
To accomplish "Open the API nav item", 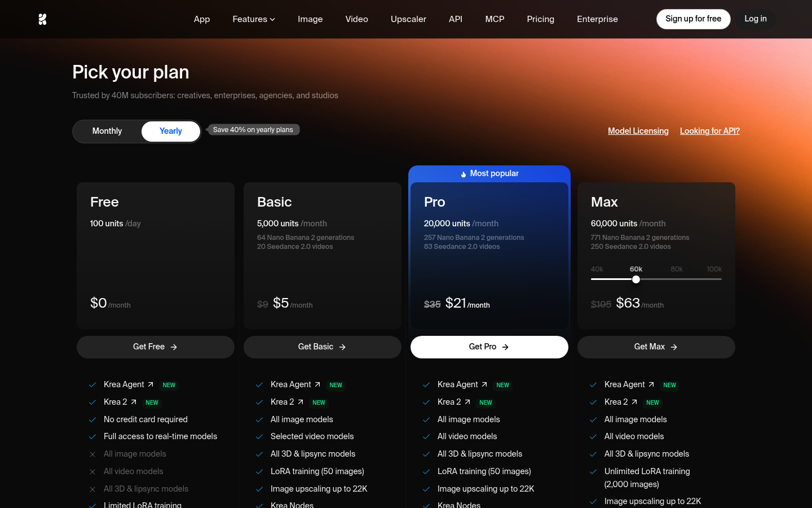I will tap(456, 19).
